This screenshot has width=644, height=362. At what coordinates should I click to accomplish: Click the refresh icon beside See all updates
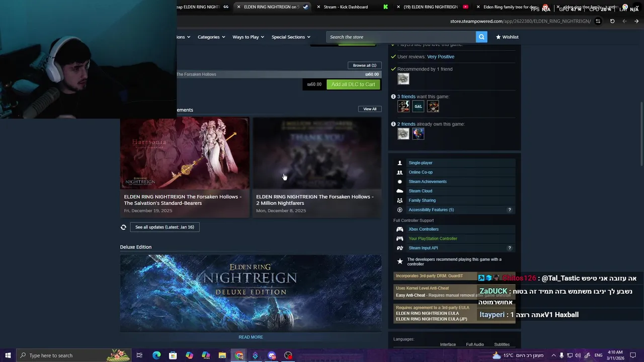point(123,227)
